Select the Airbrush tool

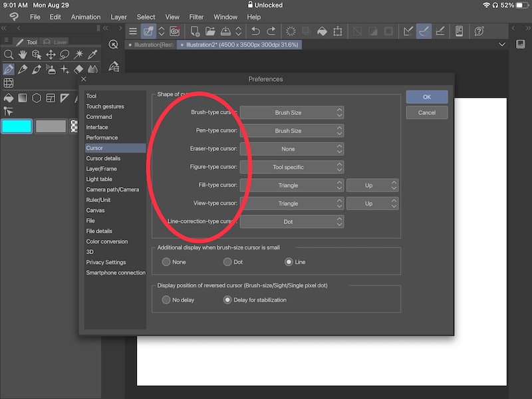tap(51, 70)
